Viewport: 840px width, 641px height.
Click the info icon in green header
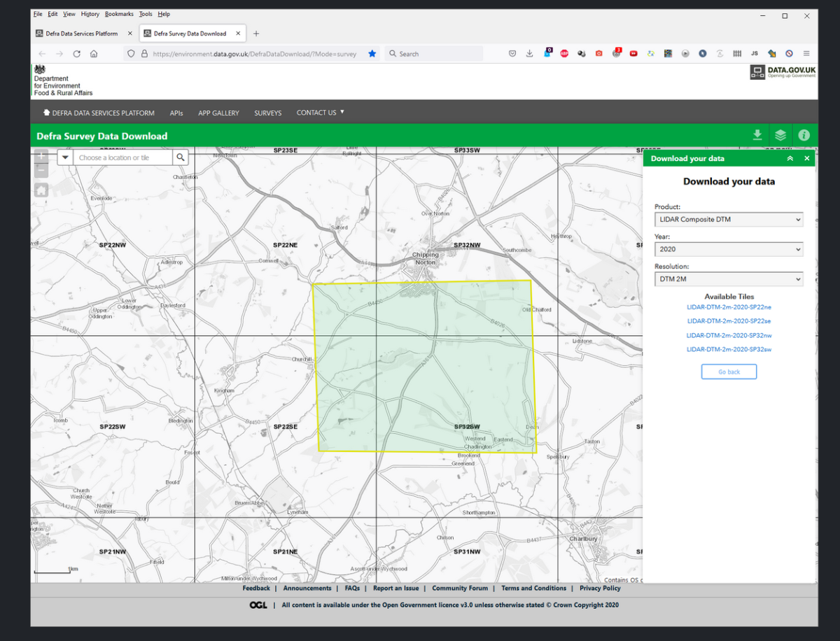point(804,136)
